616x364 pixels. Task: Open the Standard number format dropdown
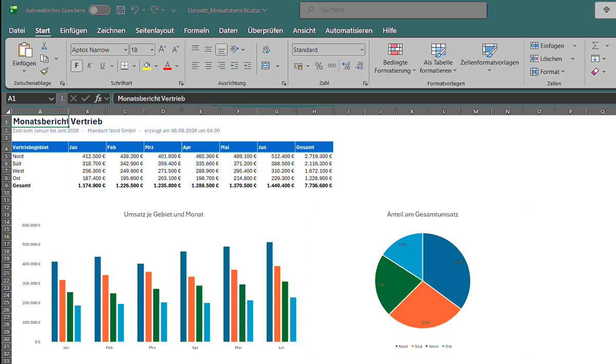click(x=362, y=50)
